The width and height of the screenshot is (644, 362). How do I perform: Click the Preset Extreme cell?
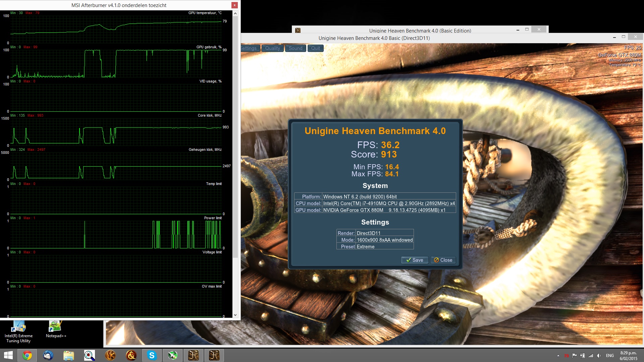pos(385,247)
